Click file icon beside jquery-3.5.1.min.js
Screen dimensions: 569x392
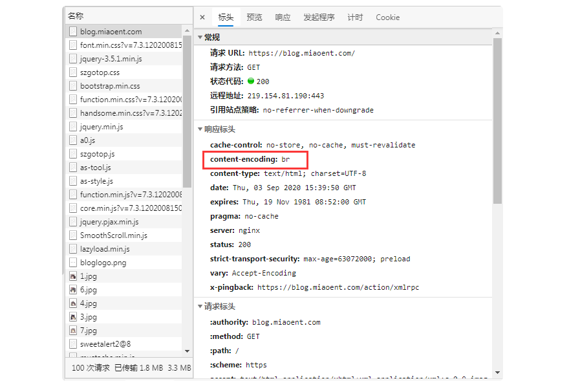[x=73, y=59]
